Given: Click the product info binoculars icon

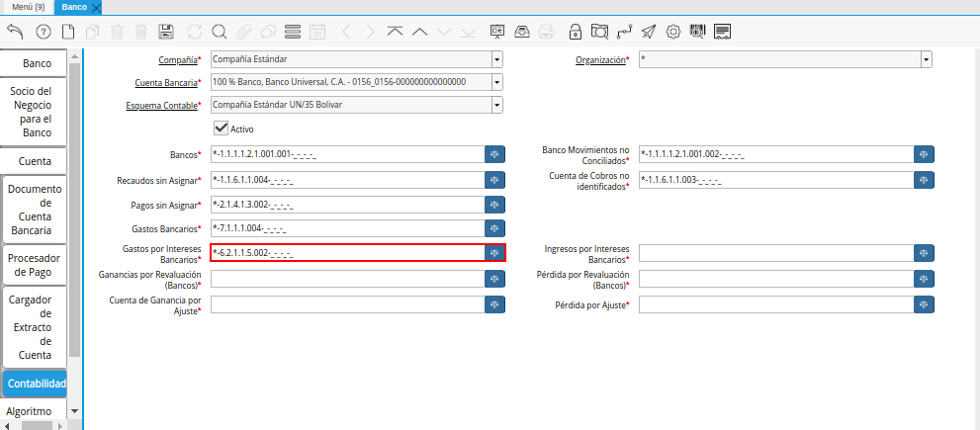Looking at the screenshot, I should tap(697, 32).
